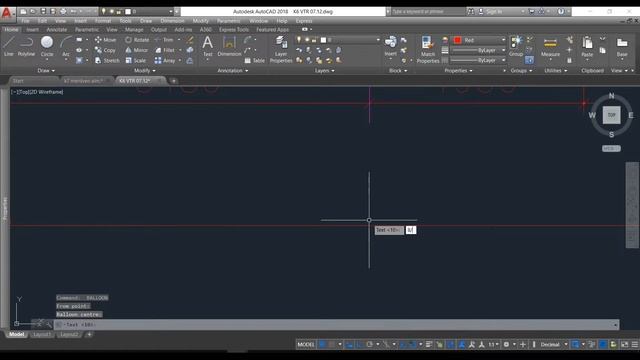Toggle group selection button in Groups panel
640x360 pixels.
coord(529,60)
